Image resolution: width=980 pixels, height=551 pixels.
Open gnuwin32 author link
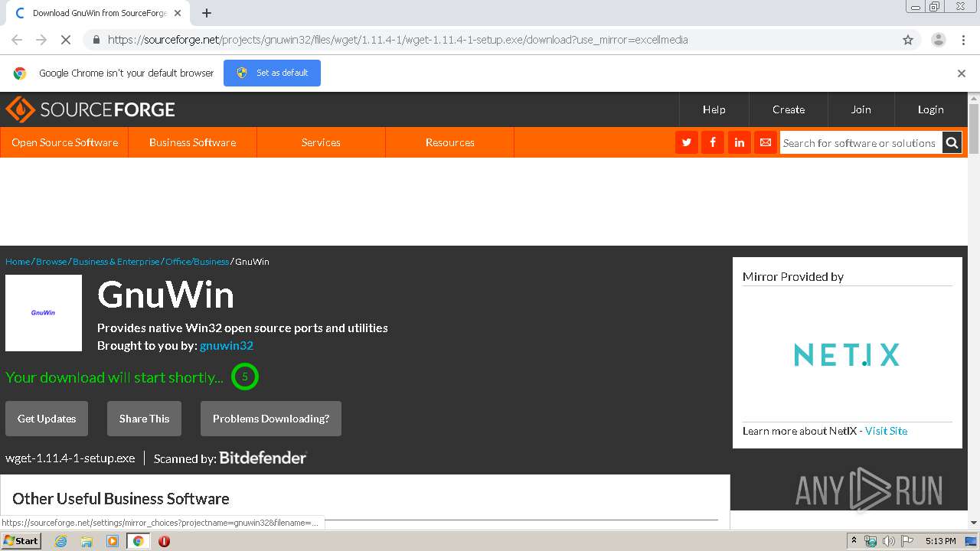(x=227, y=345)
